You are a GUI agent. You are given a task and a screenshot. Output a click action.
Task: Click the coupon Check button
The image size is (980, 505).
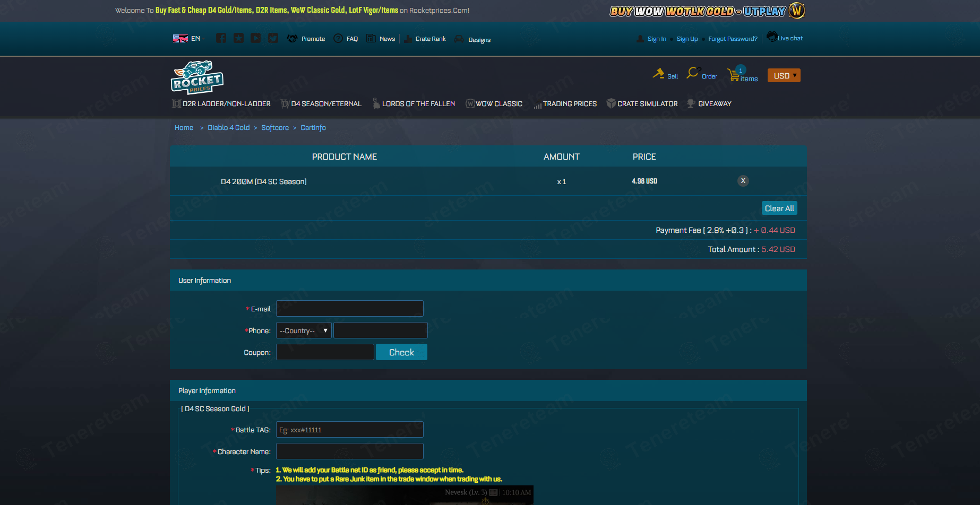pos(401,352)
